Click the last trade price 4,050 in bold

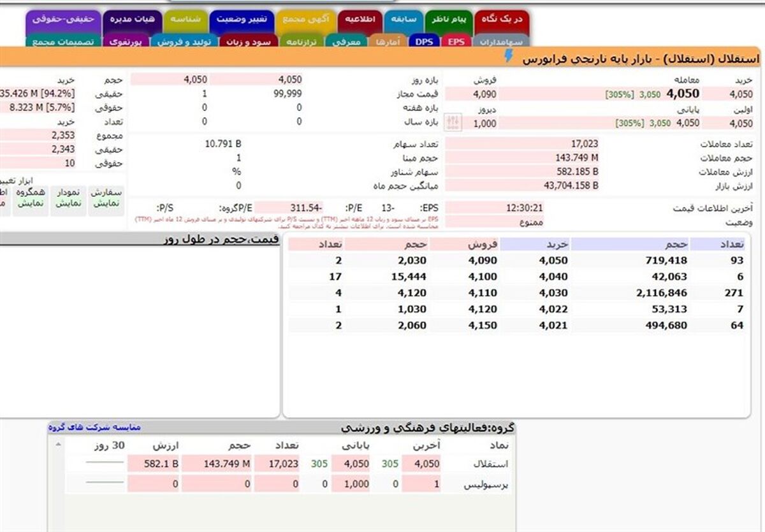[683, 94]
